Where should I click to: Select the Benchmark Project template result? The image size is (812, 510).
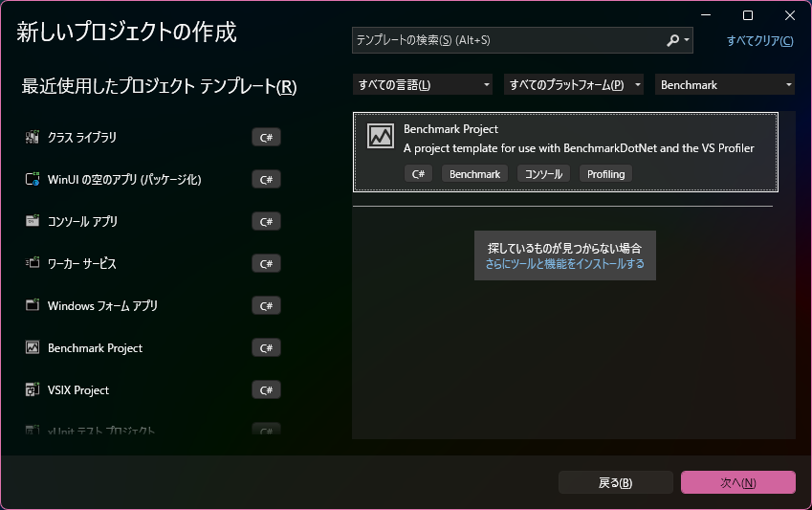coord(565,152)
